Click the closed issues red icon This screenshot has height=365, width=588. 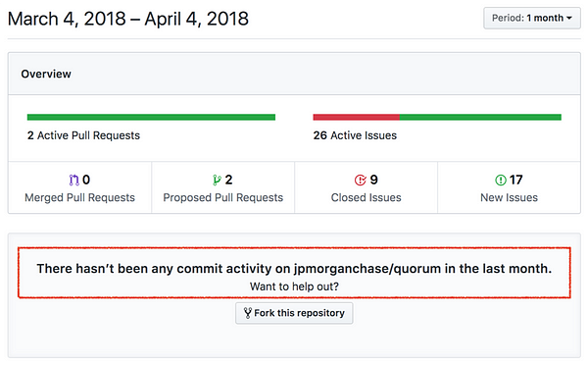click(x=360, y=181)
